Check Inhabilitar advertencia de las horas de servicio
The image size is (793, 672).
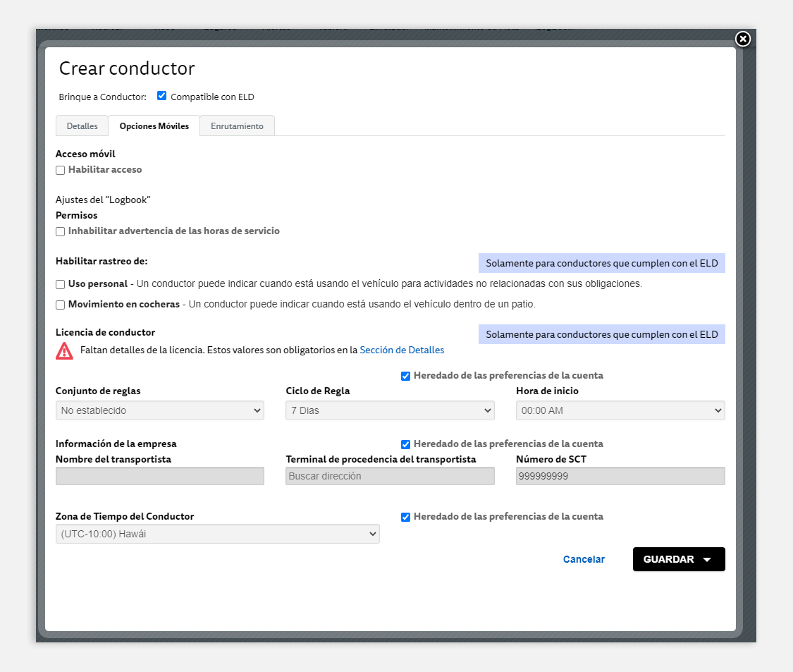point(60,231)
